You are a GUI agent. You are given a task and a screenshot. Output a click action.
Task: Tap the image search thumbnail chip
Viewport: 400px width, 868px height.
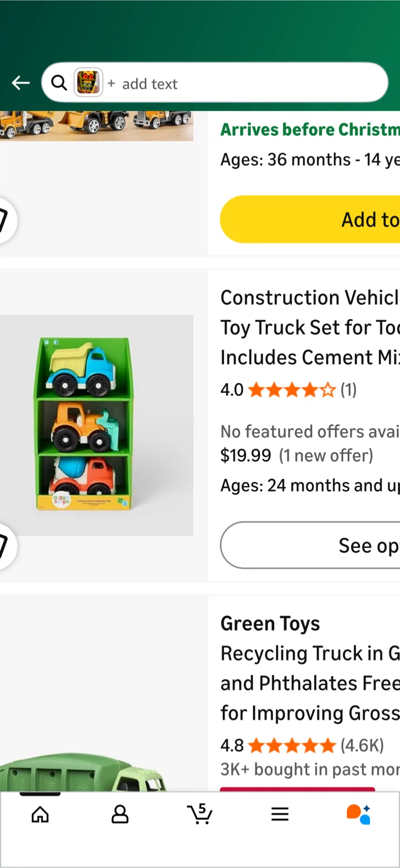pos(88,83)
